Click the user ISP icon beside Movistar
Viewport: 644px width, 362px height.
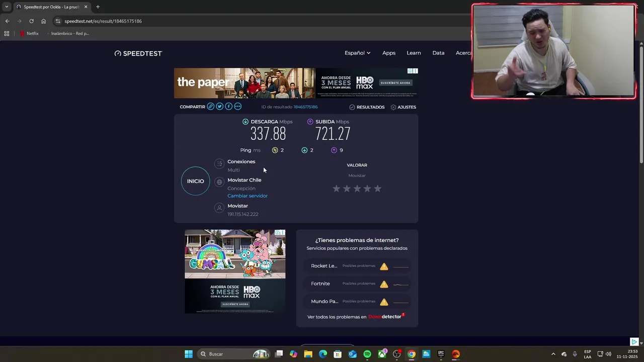click(x=219, y=208)
